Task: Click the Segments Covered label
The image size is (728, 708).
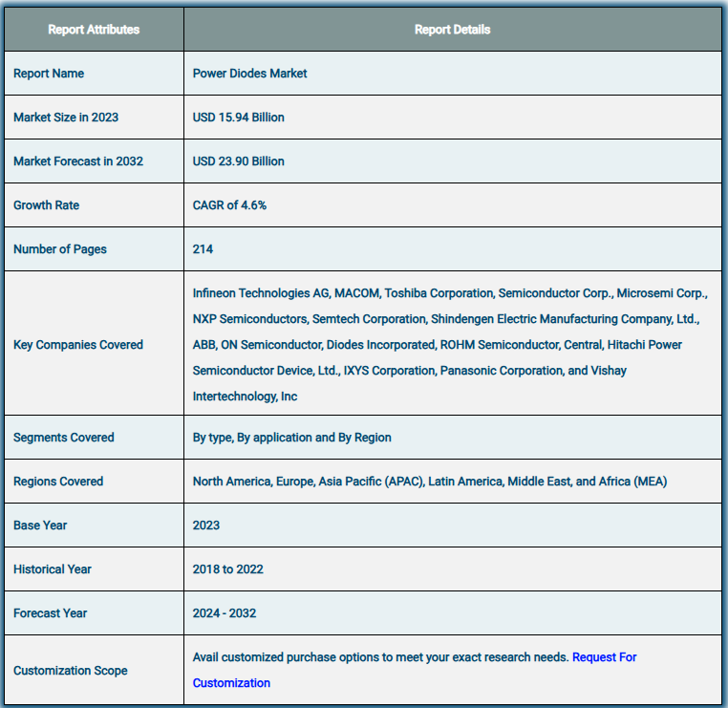Action: tap(64, 438)
